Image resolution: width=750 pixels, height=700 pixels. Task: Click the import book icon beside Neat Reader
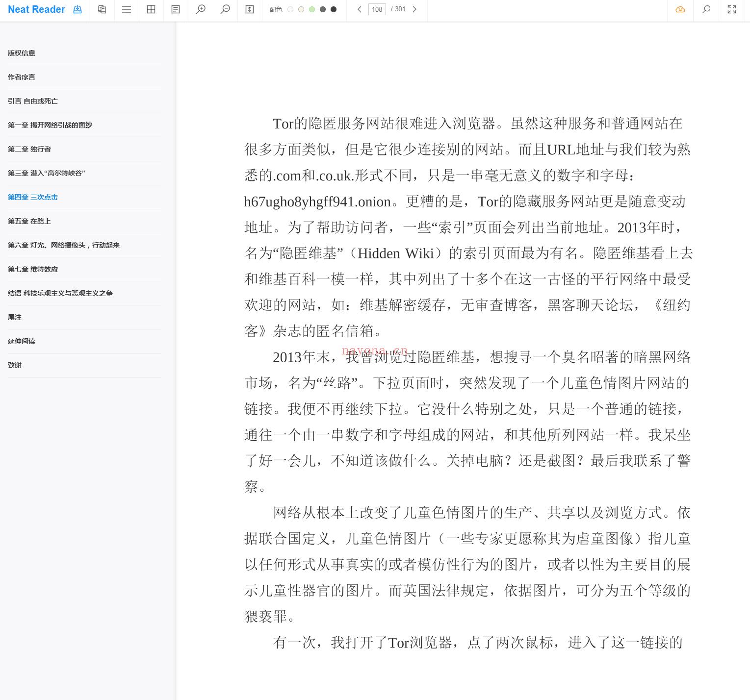pos(78,9)
